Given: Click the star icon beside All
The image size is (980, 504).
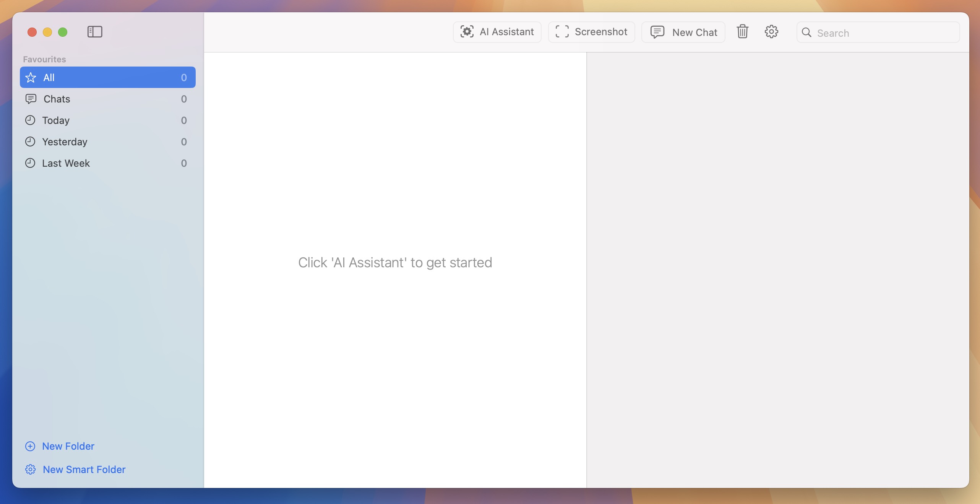Looking at the screenshot, I should 30,77.
